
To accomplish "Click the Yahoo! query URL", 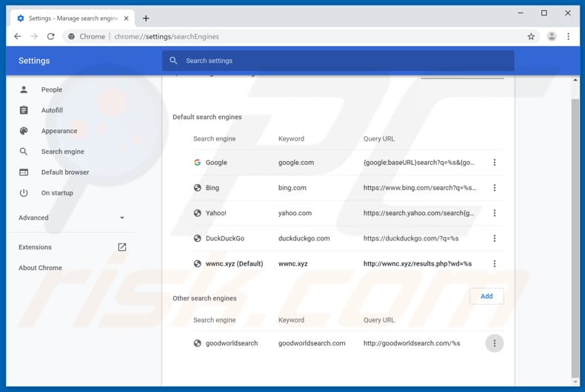I will point(418,213).
